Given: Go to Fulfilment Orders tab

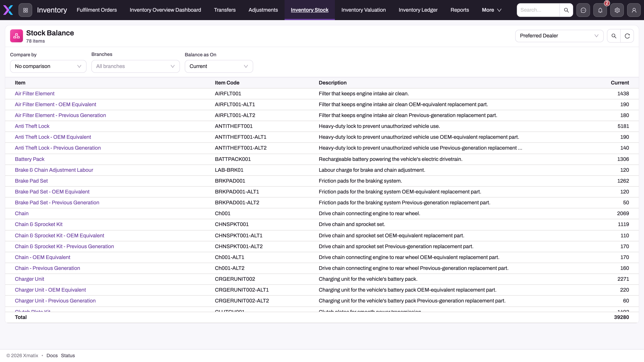Looking at the screenshot, I should pos(97,10).
